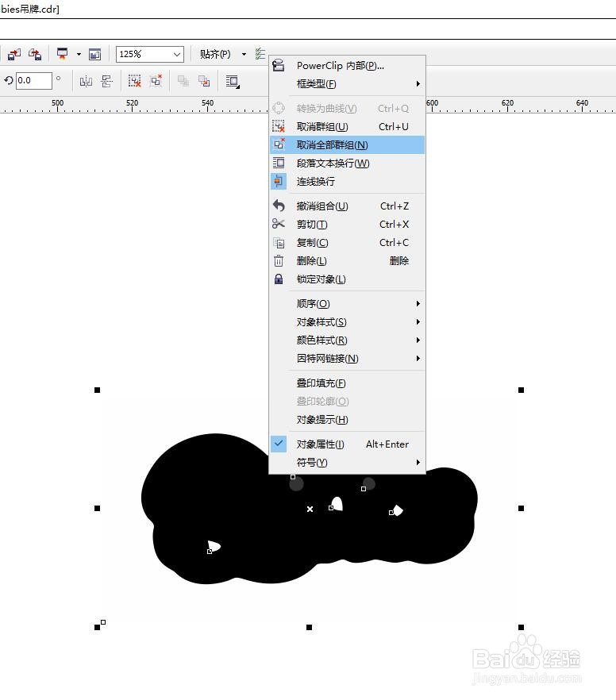Screen dimensions: 616x700
Task: Click the Ungroup All toolbar icon
Action: pyautogui.click(x=156, y=80)
